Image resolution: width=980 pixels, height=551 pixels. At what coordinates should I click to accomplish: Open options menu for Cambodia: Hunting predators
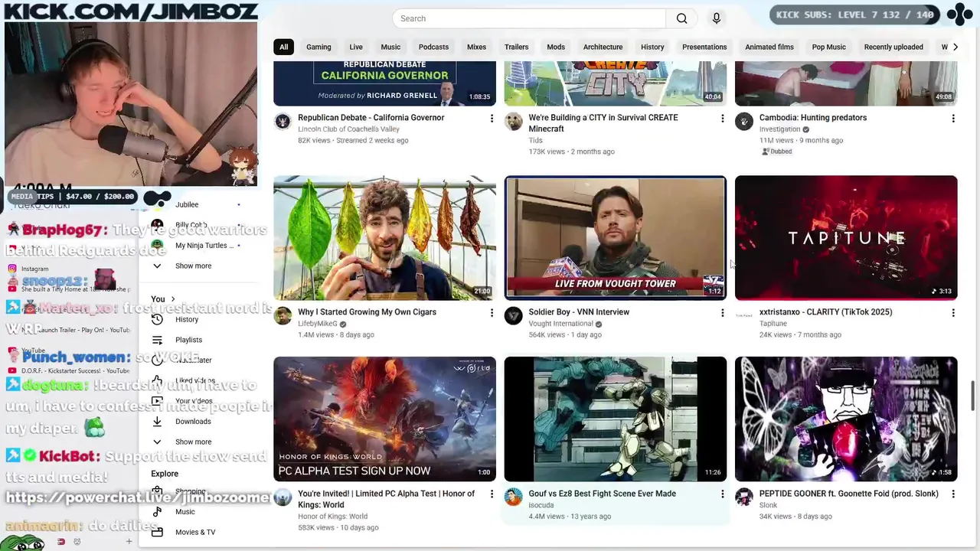[x=953, y=119]
